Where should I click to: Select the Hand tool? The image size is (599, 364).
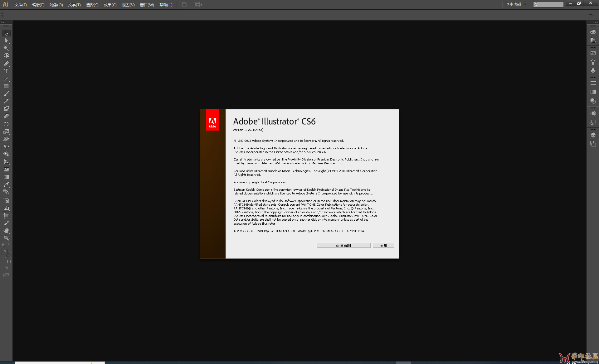pos(6,231)
